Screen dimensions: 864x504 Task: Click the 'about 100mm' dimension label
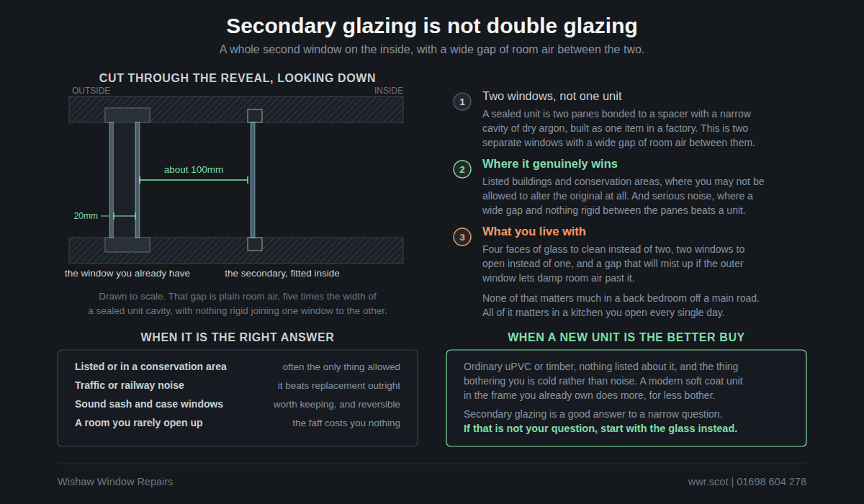[x=194, y=170]
